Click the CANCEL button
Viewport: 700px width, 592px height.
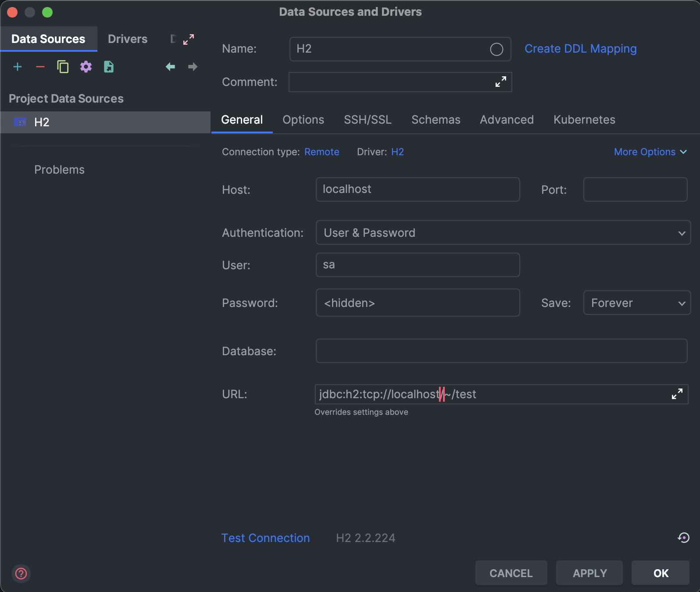pos(511,573)
